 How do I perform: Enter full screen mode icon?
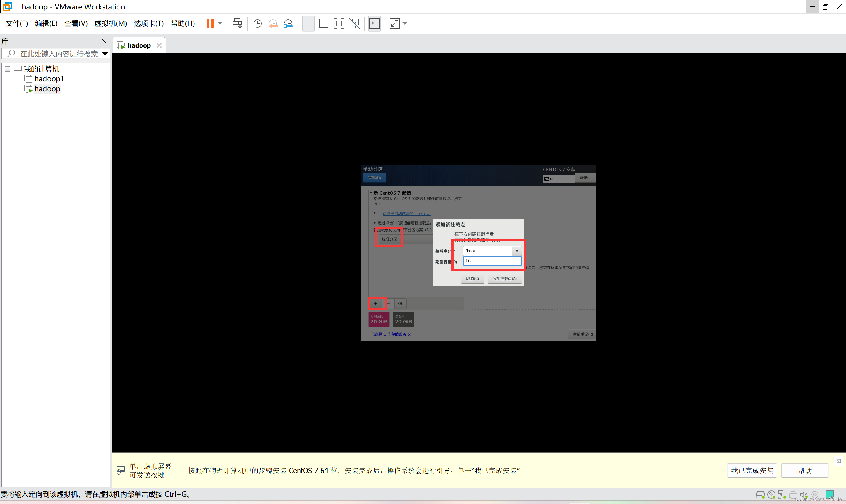(339, 23)
